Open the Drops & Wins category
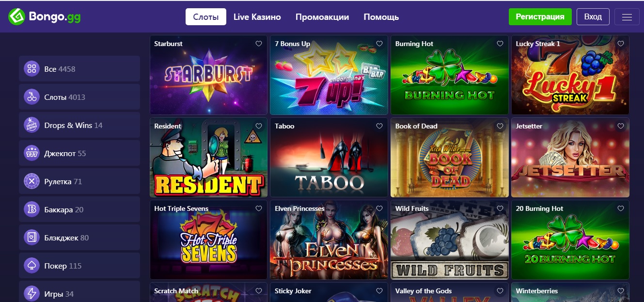Image resolution: width=644 pixels, height=302 pixels. 79,126
